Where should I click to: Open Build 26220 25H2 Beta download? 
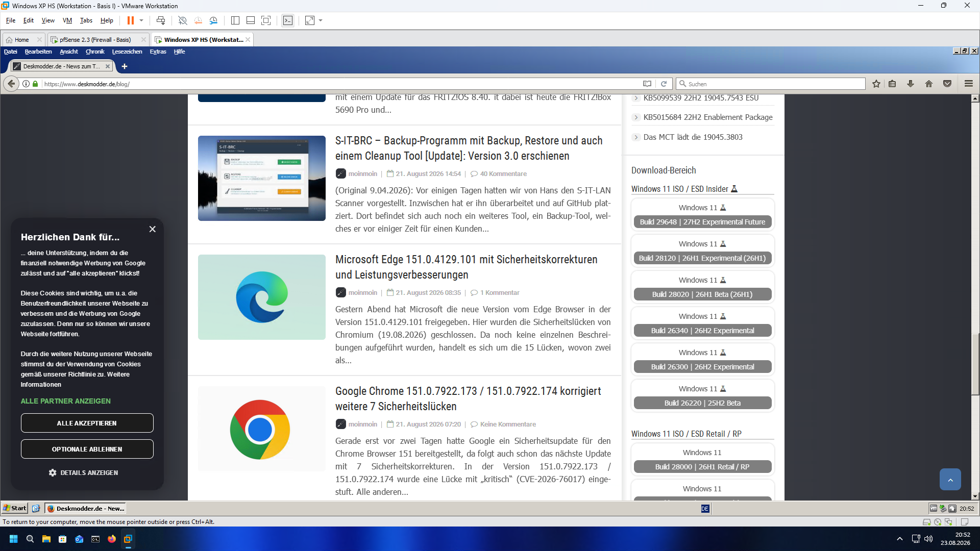(702, 403)
